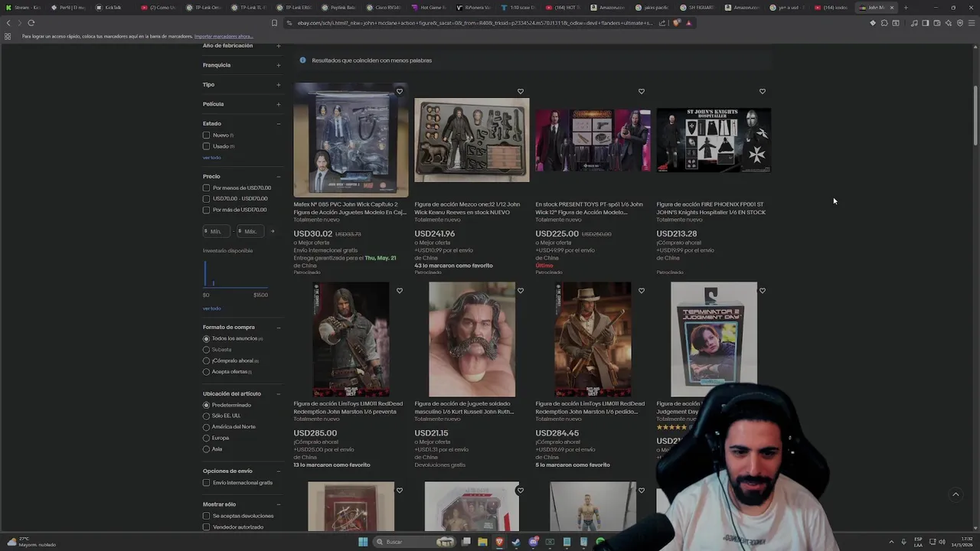Collapse the Formato de compra section

(278, 328)
